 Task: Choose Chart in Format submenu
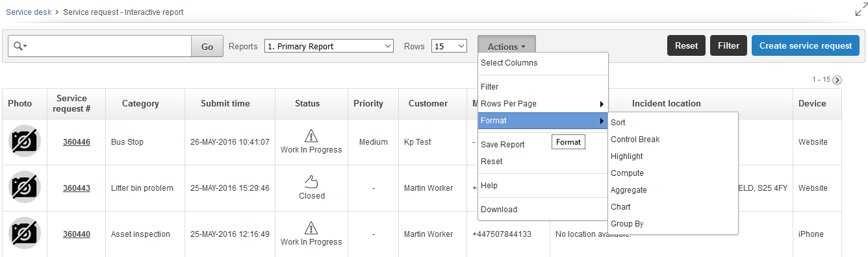pos(673,207)
